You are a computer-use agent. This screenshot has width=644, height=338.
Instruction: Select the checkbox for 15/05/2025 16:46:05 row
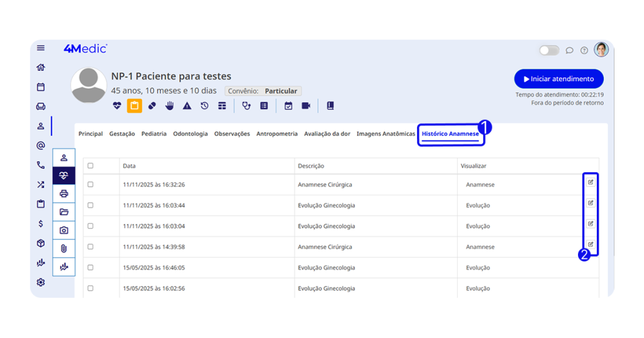[x=91, y=268]
